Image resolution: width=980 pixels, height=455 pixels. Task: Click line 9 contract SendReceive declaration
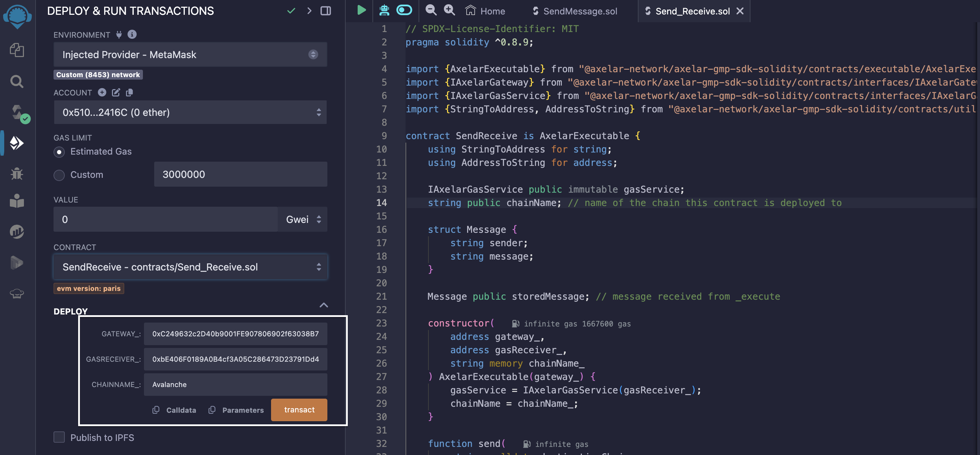[523, 136]
